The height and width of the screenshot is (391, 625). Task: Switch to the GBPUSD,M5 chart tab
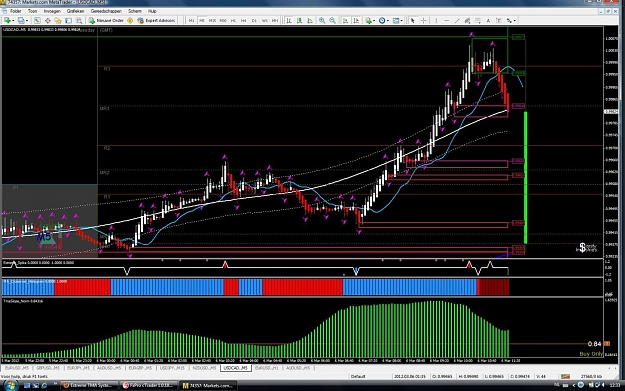(x=47, y=368)
